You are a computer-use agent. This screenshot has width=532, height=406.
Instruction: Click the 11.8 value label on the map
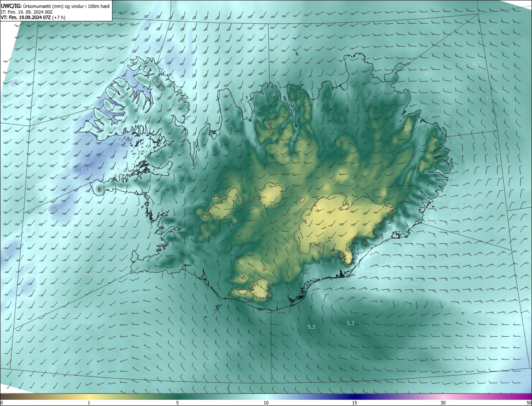pos(54,208)
